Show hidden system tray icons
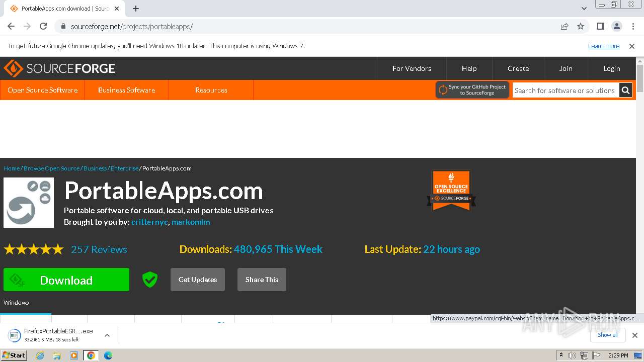The image size is (644, 362). tap(561, 355)
